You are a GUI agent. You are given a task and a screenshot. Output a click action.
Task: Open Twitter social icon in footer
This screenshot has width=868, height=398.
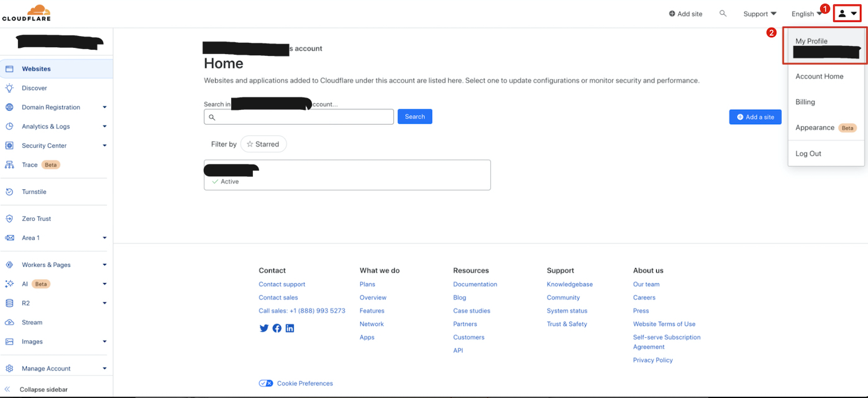point(264,328)
